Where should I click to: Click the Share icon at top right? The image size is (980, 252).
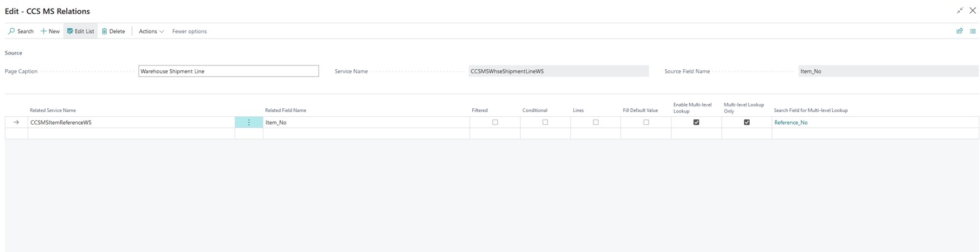click(960, 31)
